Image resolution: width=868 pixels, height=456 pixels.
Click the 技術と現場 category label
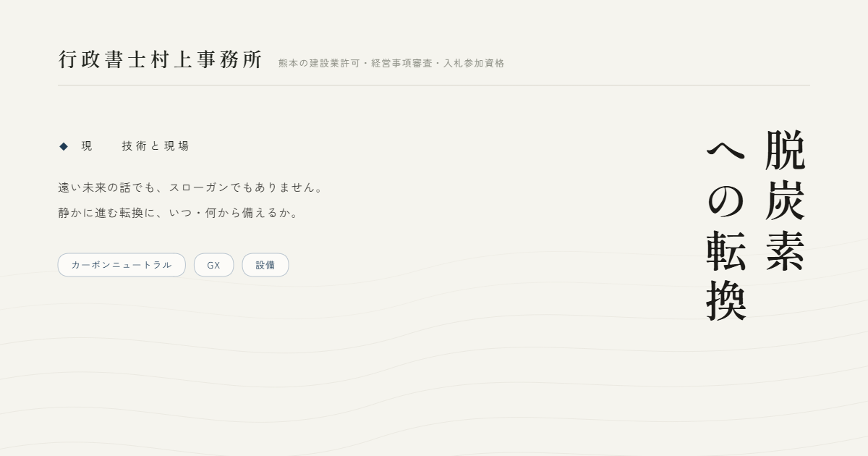(x=156, y=146)
